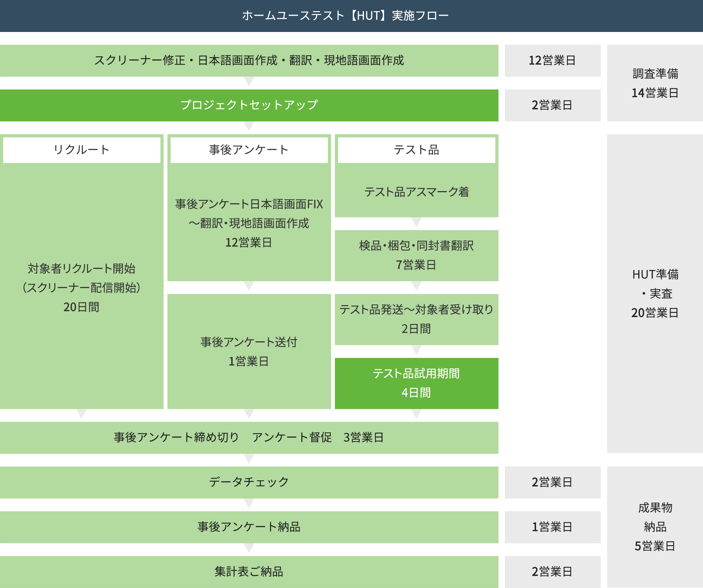Select the 事後アンケート送付 step
Screen dimensions: 703x588
(249, 352)
